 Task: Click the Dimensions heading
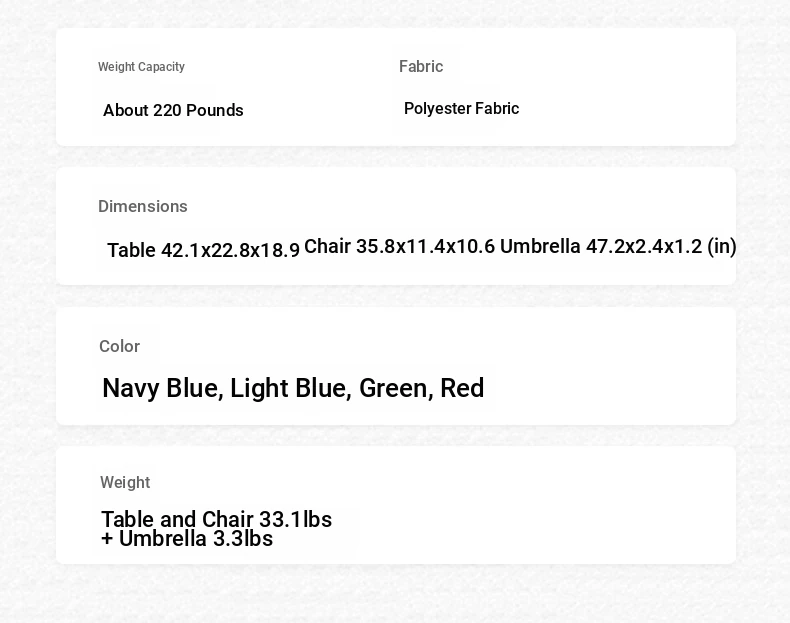pos(143,206)
